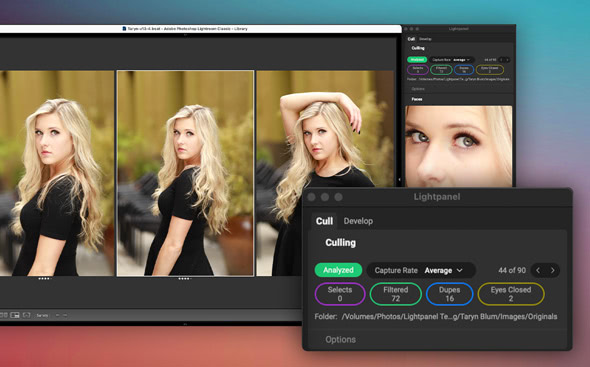Click the Culling heading in front Lightpanel
This screenshot has height=367, width=590.
341,243
